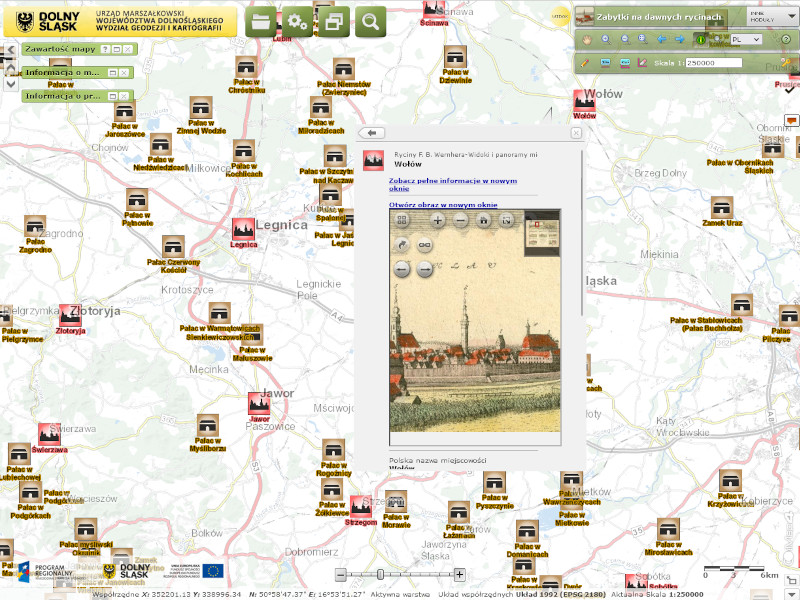Click the Złotoryja panorama map marker

(70, 316)
